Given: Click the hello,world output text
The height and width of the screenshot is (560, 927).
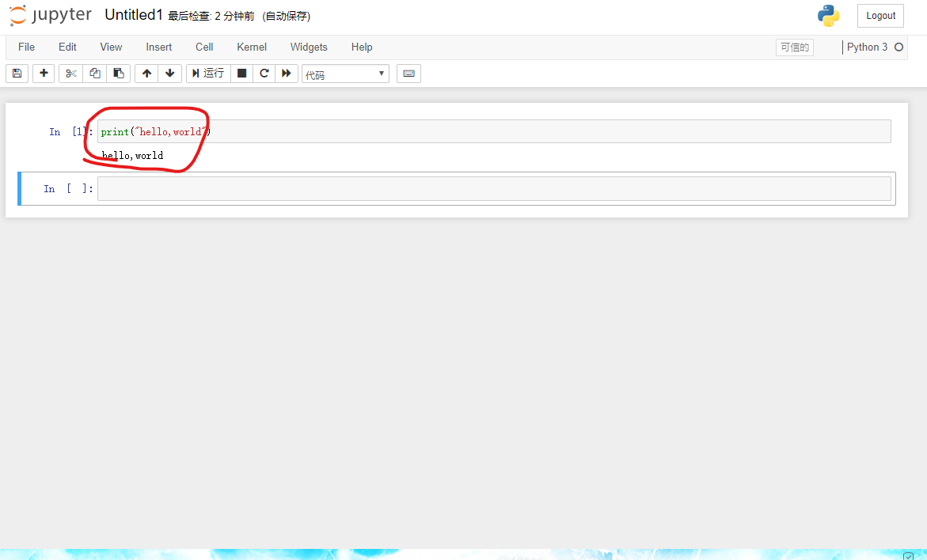Looking at the screenshot, I should [132, 155].
